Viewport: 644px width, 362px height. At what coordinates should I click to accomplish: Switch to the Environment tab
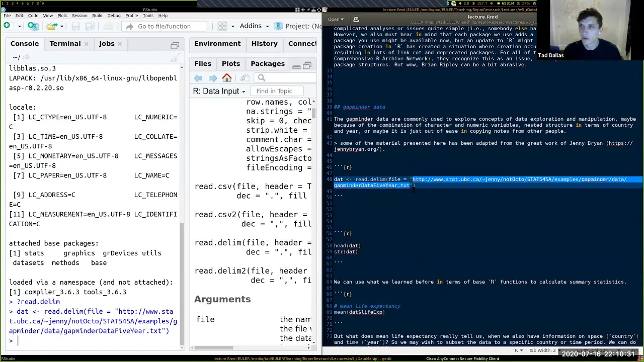[x=217, y=44]
